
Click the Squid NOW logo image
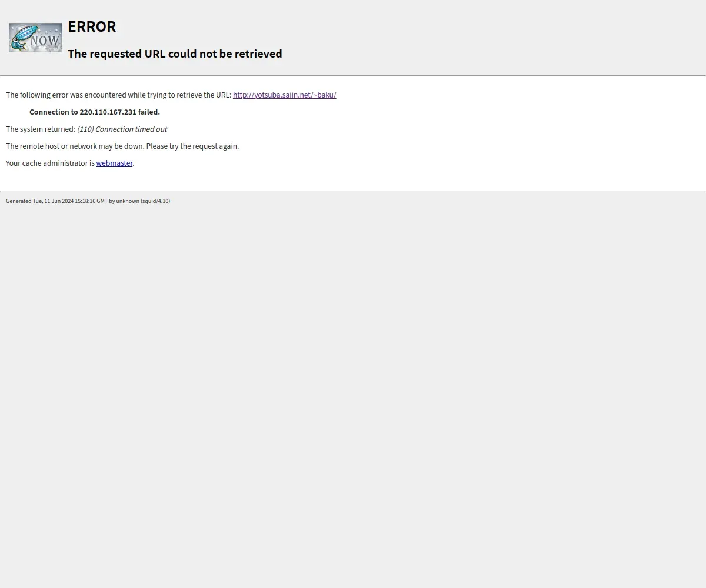pyautogui.click(x=35, y=38)
